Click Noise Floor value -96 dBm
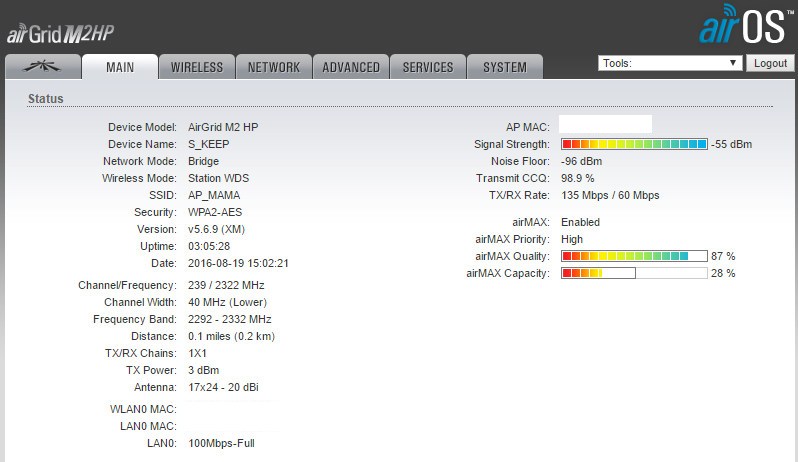 [x=581, y=161]
